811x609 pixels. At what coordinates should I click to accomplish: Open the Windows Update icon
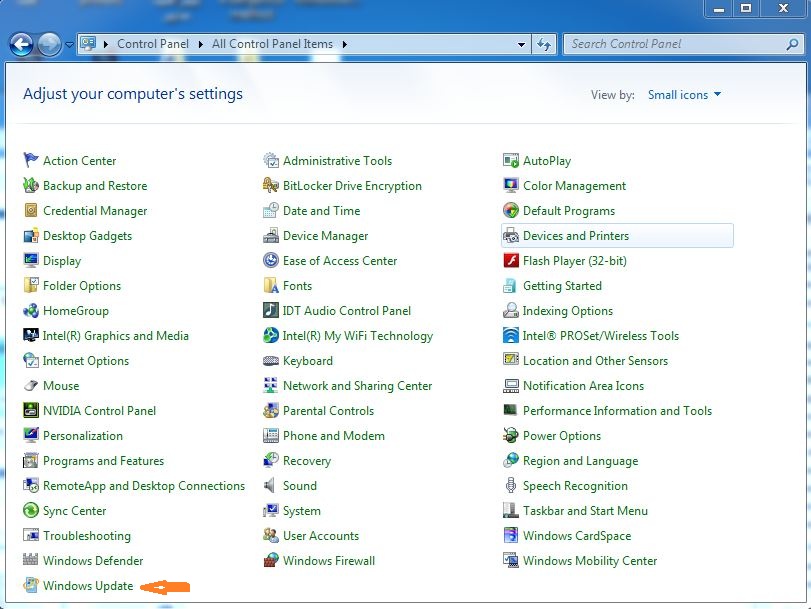tap(31, 585)
